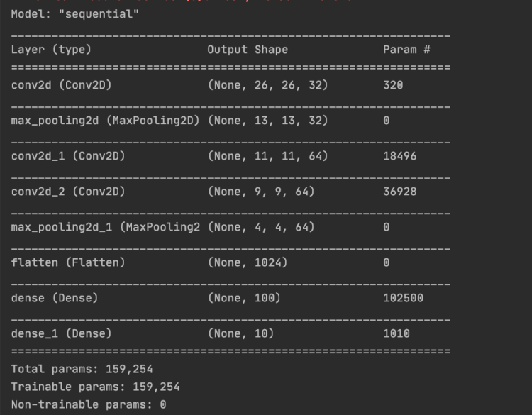This screenshot has width=532, height=415.
Task: Select the dense_1 (Dense) layer name
Action: (61, 333)
